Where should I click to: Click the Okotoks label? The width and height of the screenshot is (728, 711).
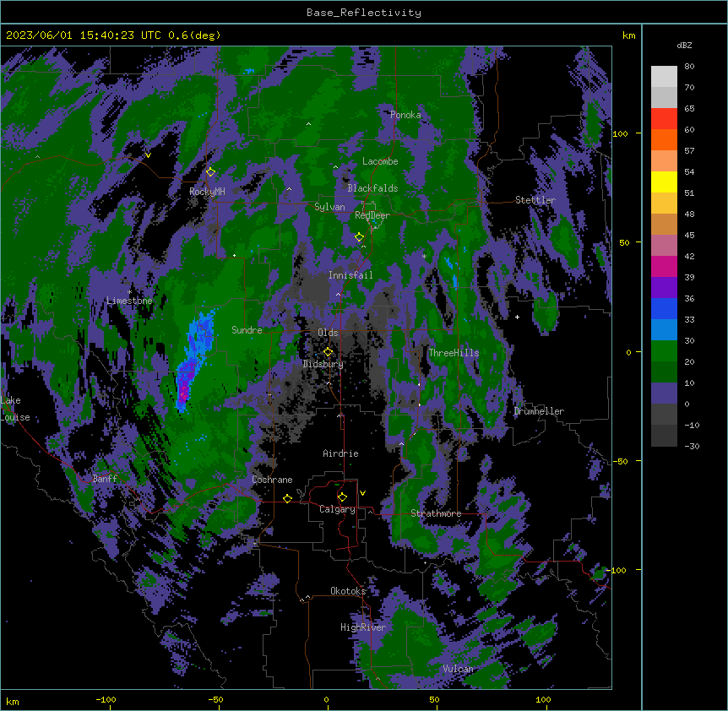pyautogui.click(x=348, y=591)
